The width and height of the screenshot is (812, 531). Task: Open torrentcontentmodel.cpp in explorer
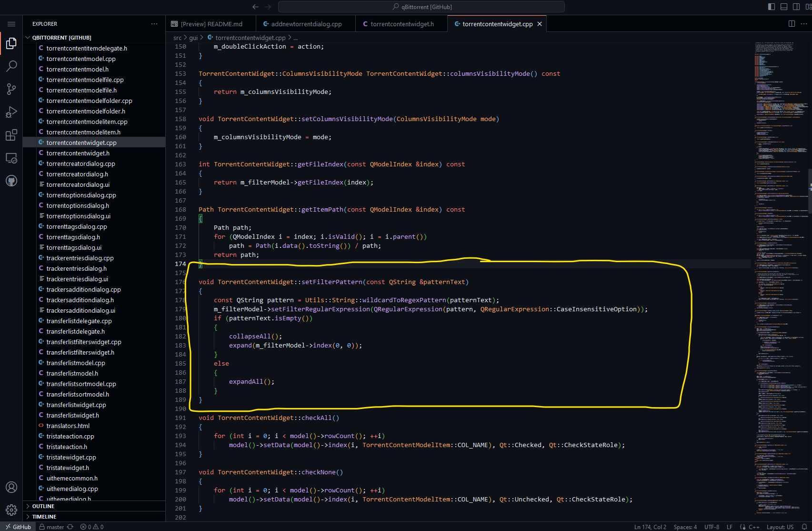[x=81, y=59]
